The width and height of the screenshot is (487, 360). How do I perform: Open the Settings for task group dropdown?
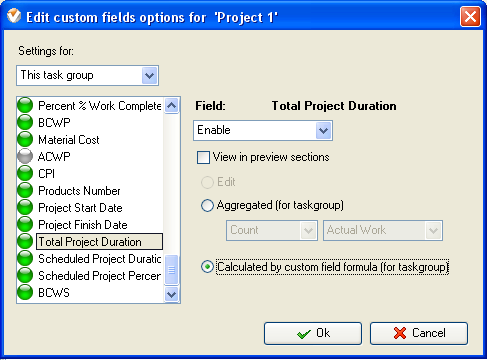click(x=87, y=75)
